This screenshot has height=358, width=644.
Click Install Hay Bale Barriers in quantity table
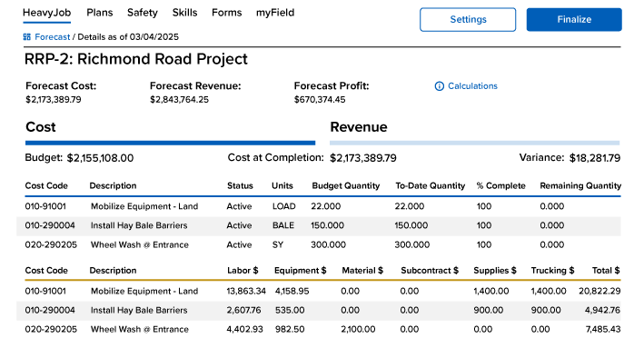(139, 225)
